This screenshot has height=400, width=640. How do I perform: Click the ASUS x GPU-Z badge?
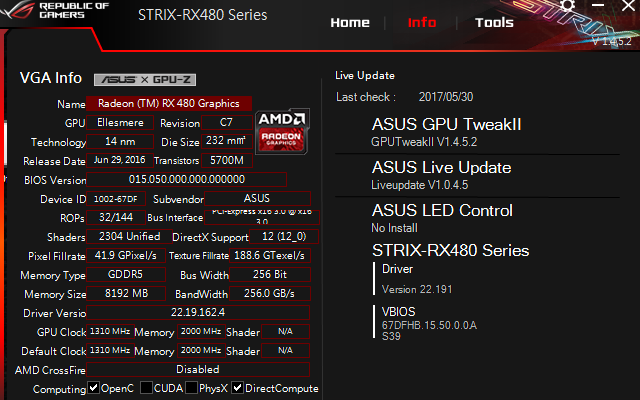point(145,80)
